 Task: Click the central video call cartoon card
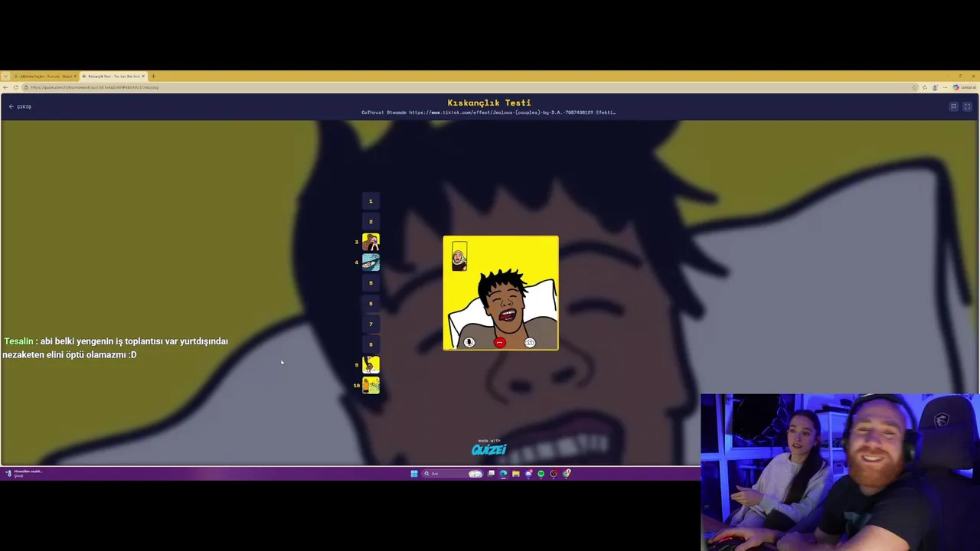click(501, 293)
